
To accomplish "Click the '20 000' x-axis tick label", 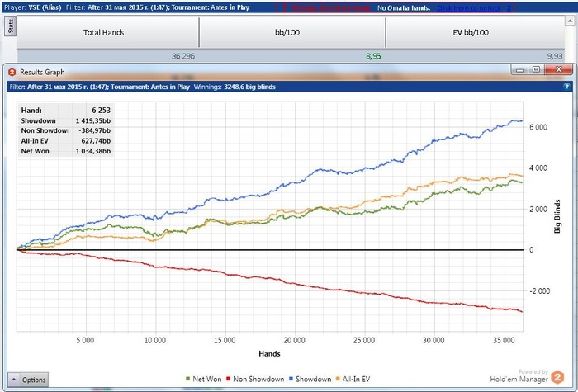I will (x=294, y=340).
